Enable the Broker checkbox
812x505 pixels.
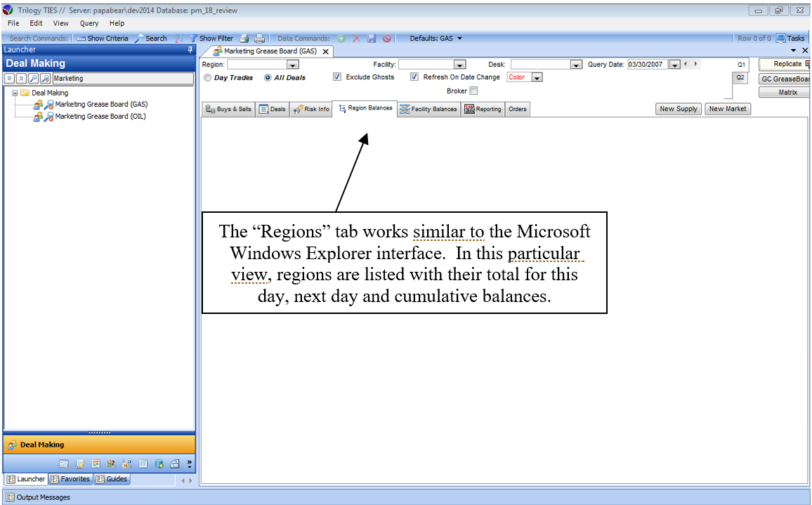pyautogui.click(x=473, y=91)
